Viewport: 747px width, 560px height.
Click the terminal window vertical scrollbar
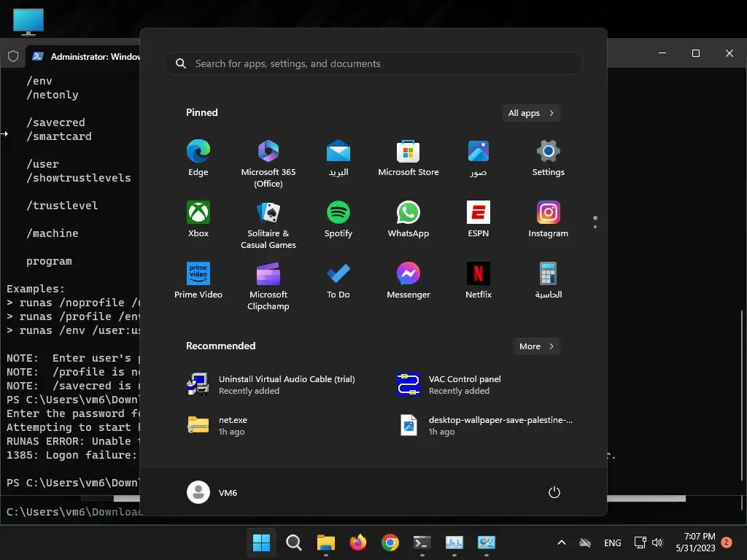(742, 395)
